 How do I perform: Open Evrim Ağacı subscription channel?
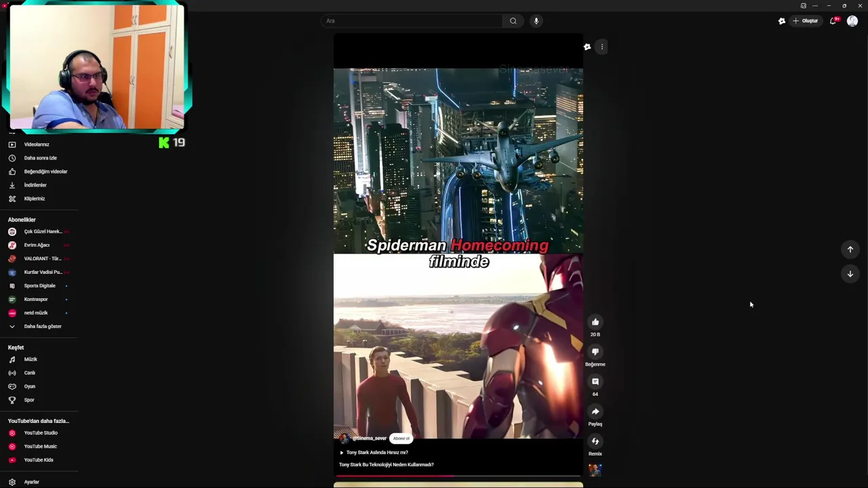pyautogui.click(x=37, y=245)
